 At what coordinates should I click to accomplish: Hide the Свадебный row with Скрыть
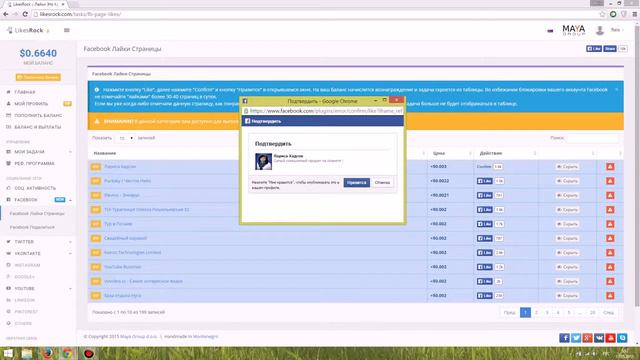[x=567, y=238]
